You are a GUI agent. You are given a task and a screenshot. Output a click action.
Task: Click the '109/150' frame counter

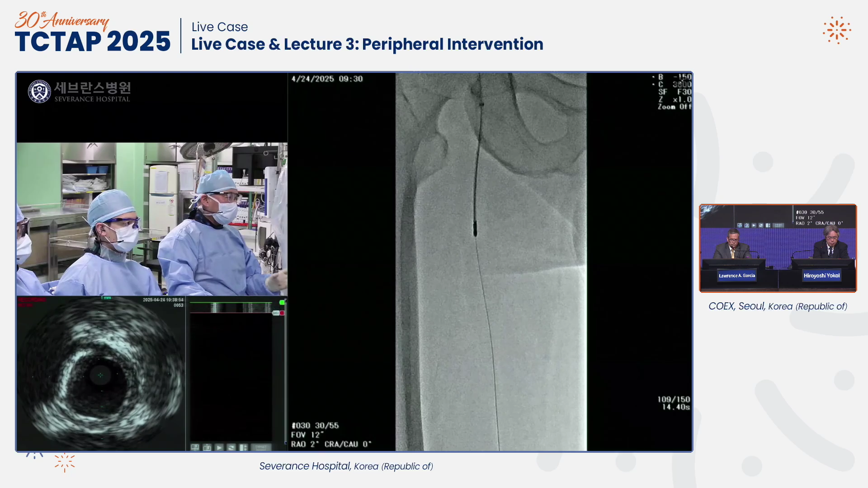674,399
